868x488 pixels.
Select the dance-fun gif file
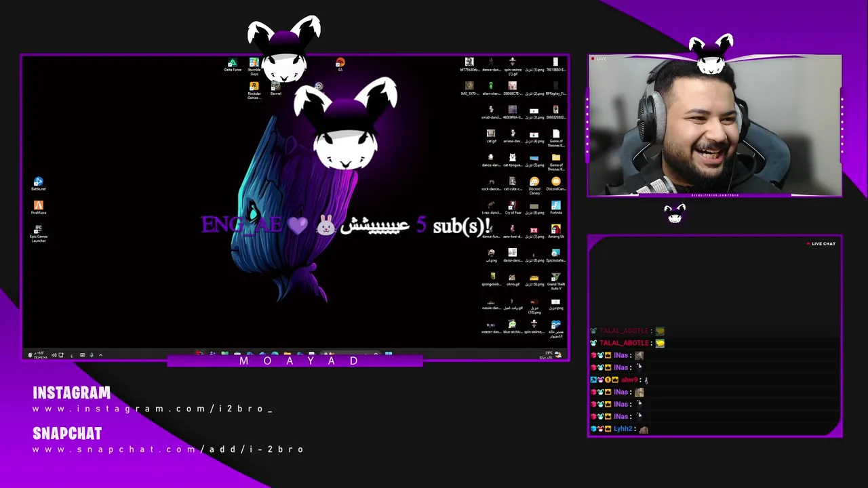click(x=491, y=231)
